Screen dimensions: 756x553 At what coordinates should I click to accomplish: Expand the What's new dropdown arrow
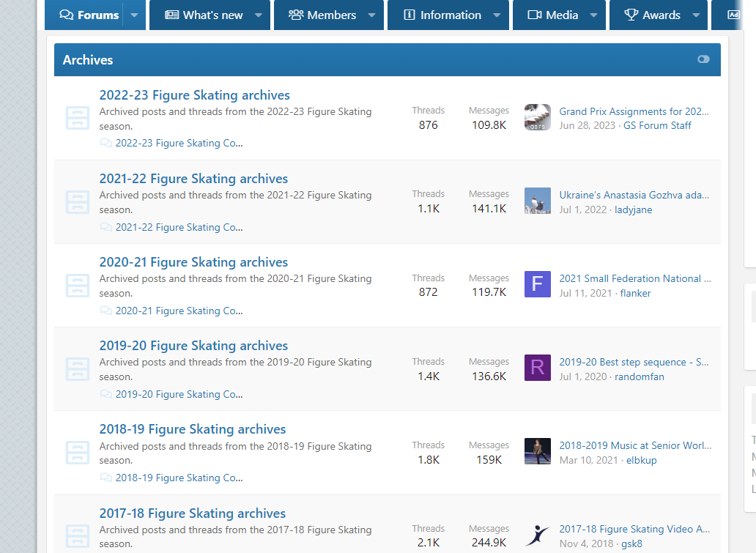click(259, 15)
